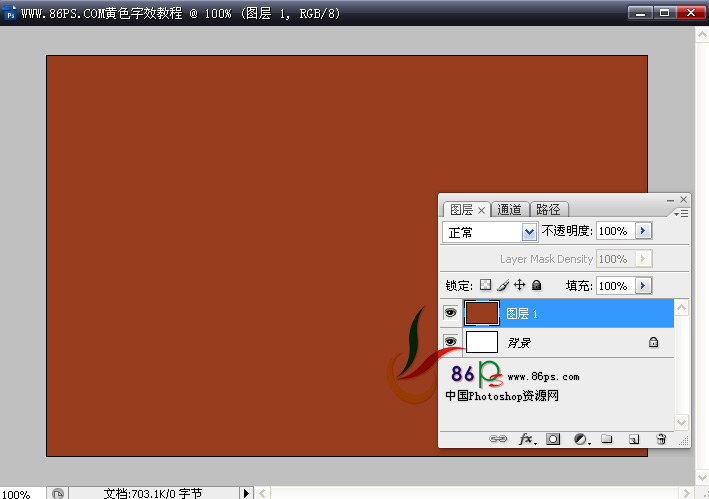Open the layer style fx menu
This screenshot has height=499, width=709.
point(527,438)
